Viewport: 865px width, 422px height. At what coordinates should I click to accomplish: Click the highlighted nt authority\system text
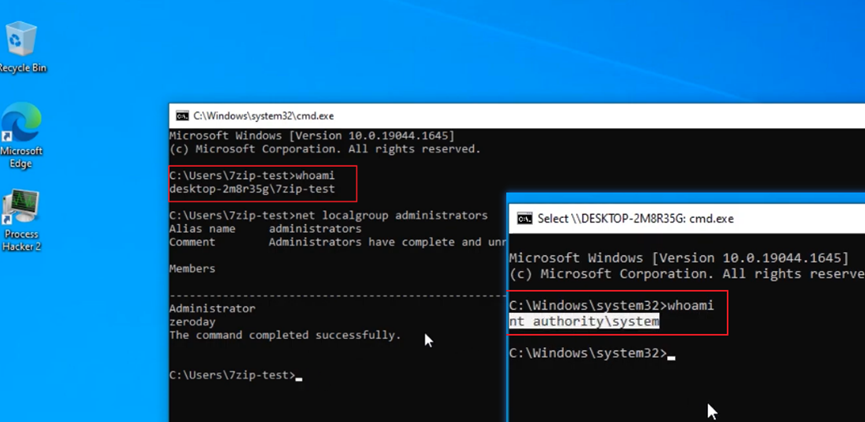tap(584, 321)
